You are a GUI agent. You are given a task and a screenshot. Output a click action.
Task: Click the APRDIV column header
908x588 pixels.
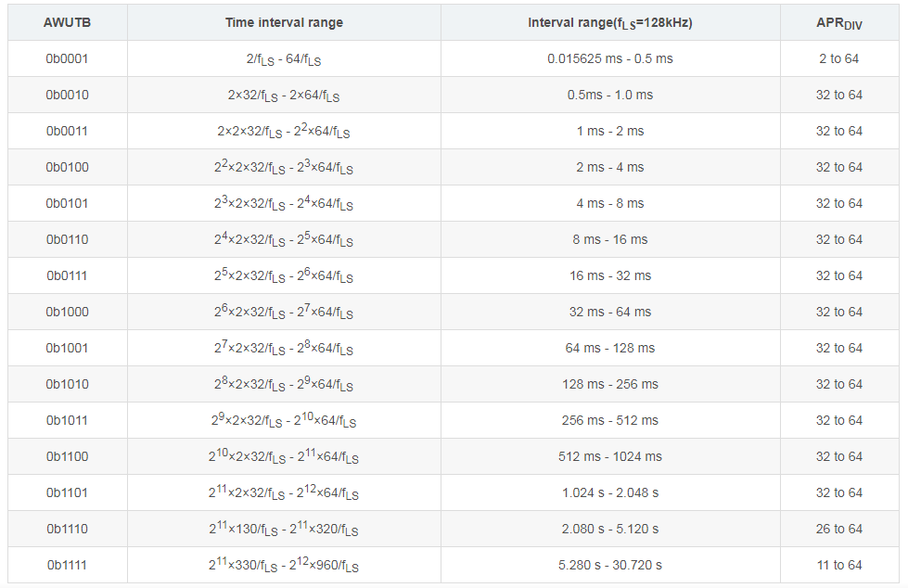click(838, 22)
